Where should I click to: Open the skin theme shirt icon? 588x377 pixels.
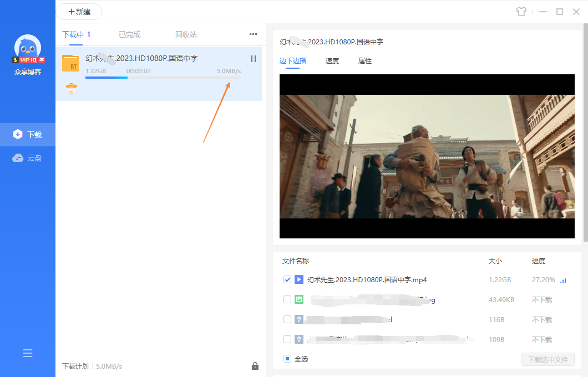pos(521,12)
